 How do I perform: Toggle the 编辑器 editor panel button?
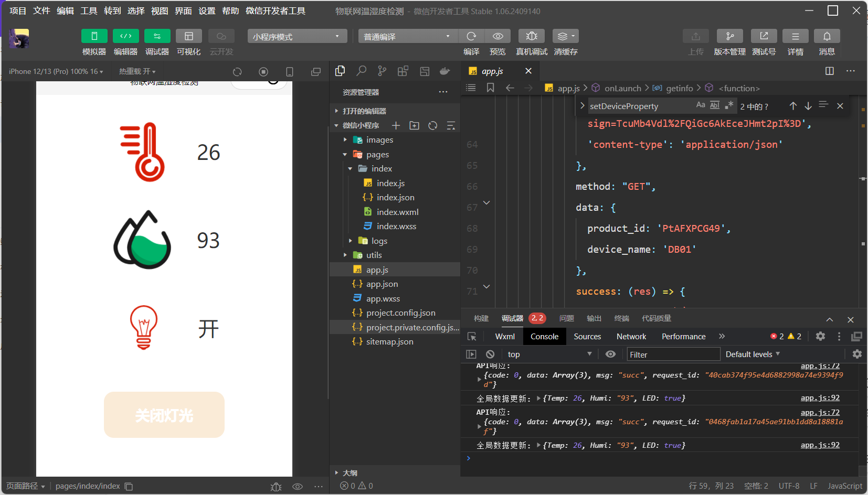click(x=126, y=36)
